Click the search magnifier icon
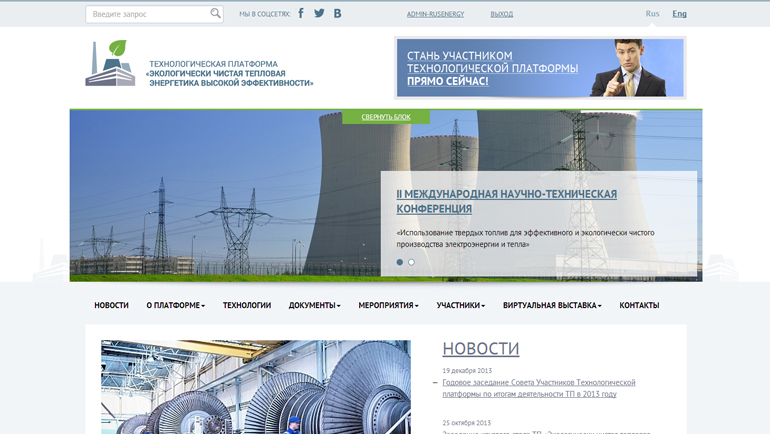This screenshot has height=434, width=770. coord(215,14)
